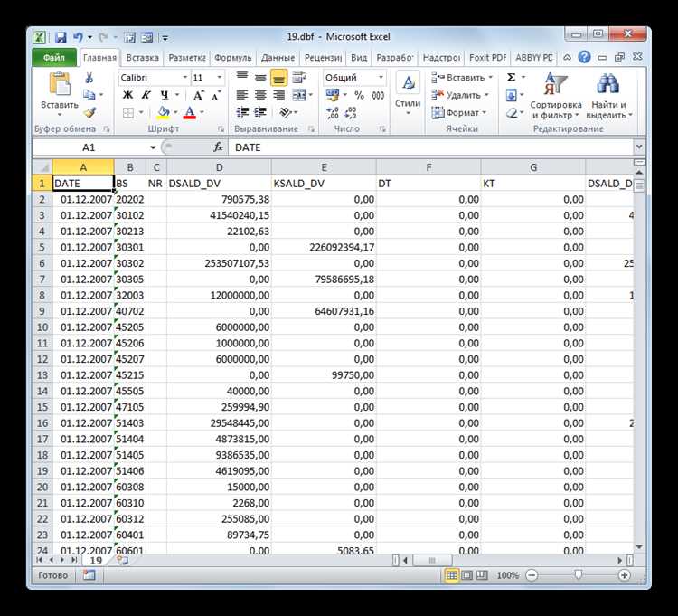
Task: Click the decrease decimal icon
Action: point(350,113)
